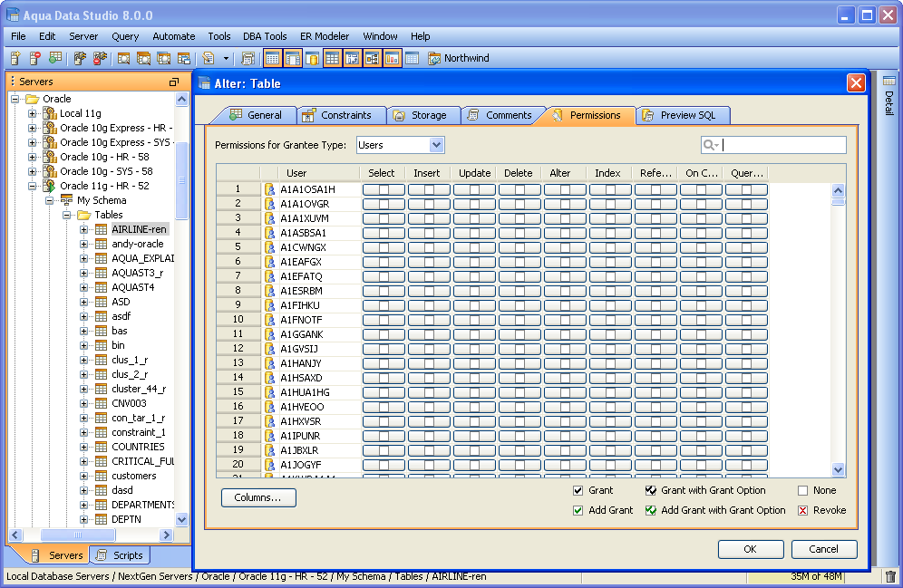The width and height of the screenshot is (903, 588).
Task: Open the Query menu
Action: coord(125,36)
